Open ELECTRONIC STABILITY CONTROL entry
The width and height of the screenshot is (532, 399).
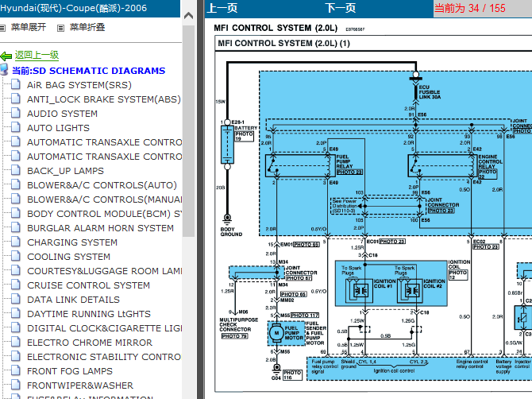[x=105, y=357]
